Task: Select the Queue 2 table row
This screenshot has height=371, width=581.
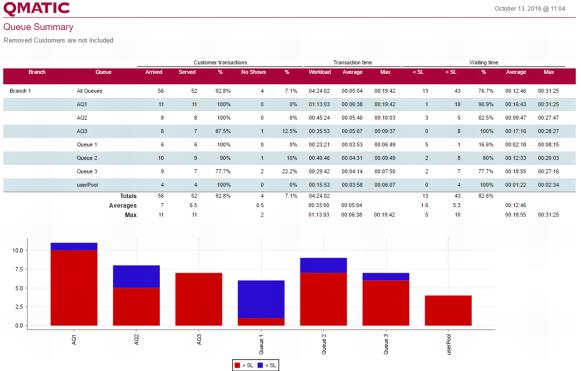Action: 289,158
